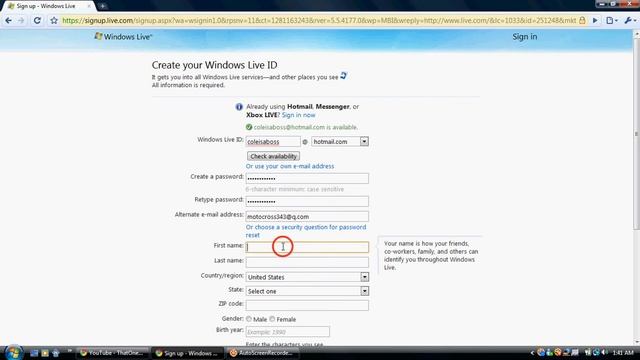Click the third Quick Launch icon in taskbar
This screenshot has height=360, width=640.
point(56,353)
